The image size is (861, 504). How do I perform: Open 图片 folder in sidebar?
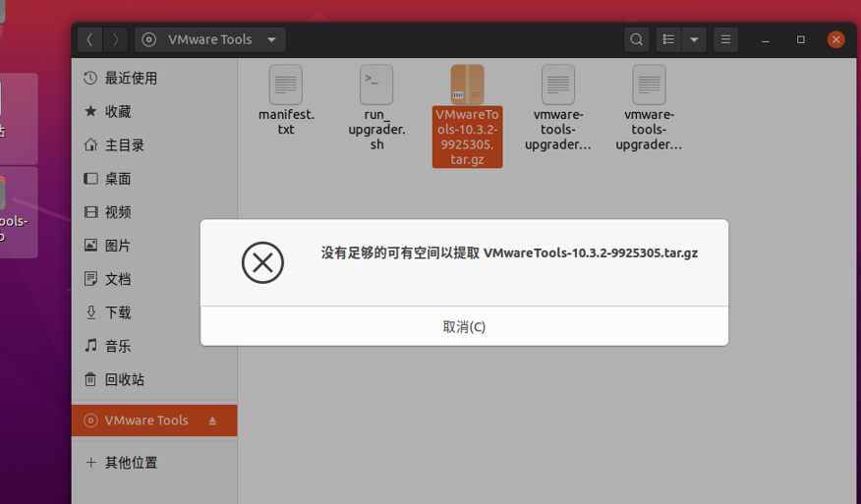pos(154,246)
